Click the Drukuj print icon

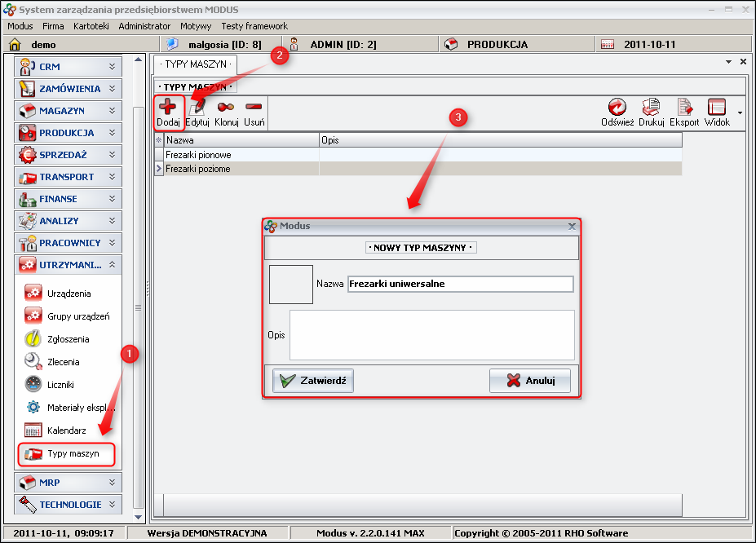tap(651, 107)
